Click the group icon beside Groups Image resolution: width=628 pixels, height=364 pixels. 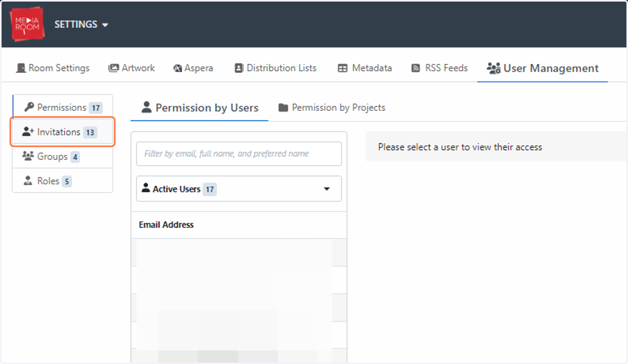(28, 156)
